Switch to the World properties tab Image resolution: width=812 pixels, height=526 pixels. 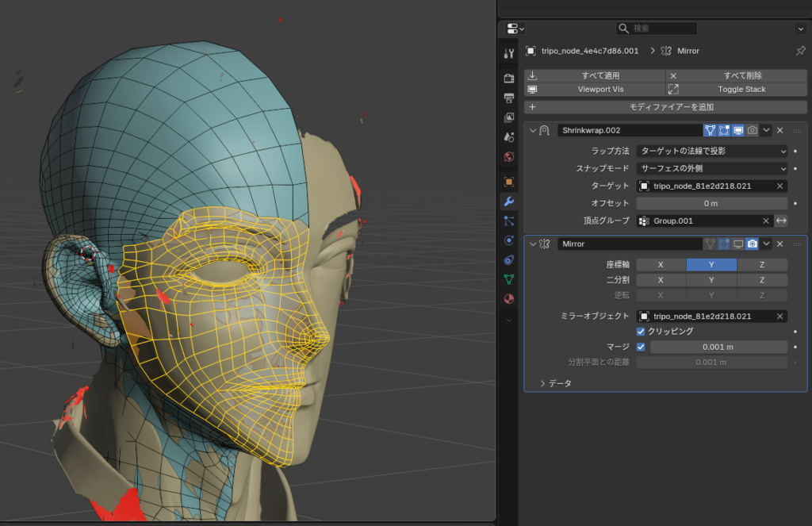pyautogui.click(x=509, y=156)
